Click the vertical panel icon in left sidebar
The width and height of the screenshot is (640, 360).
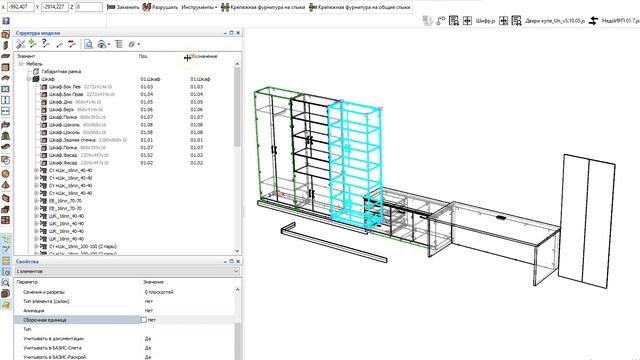pos(6,45)
